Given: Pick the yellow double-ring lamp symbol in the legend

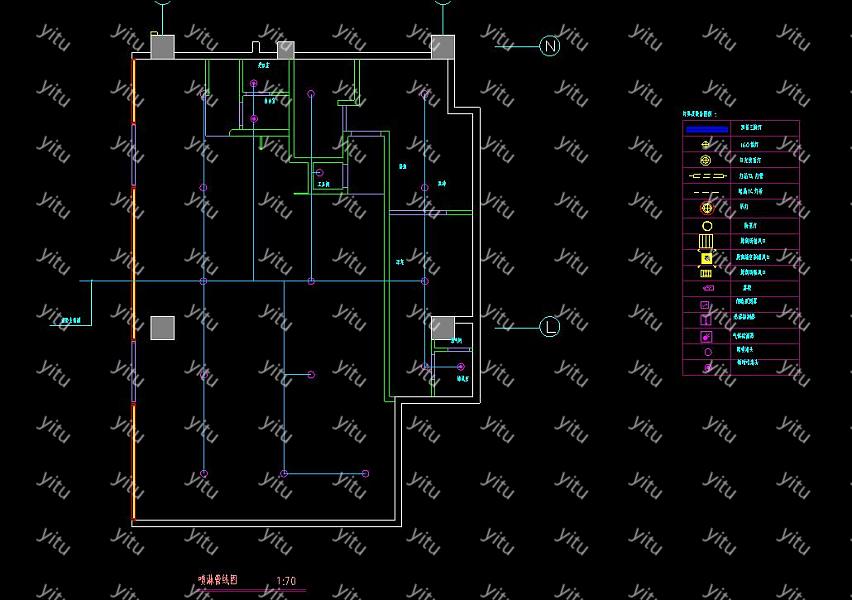Looking at the screenshot, I should point(706,160).
